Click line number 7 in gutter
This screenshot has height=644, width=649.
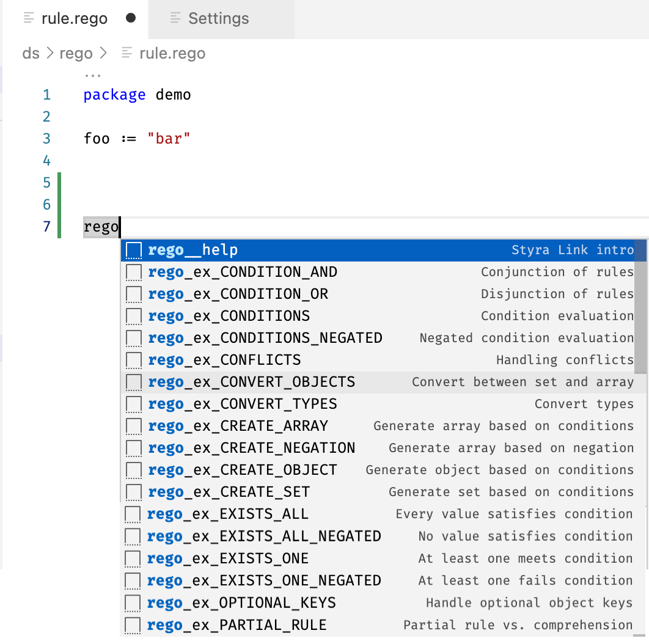[x=46, y=227]
